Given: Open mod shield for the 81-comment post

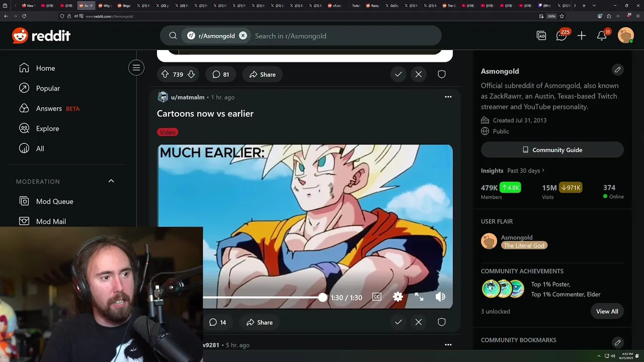Looking at the screenshot, I should 442,74.
